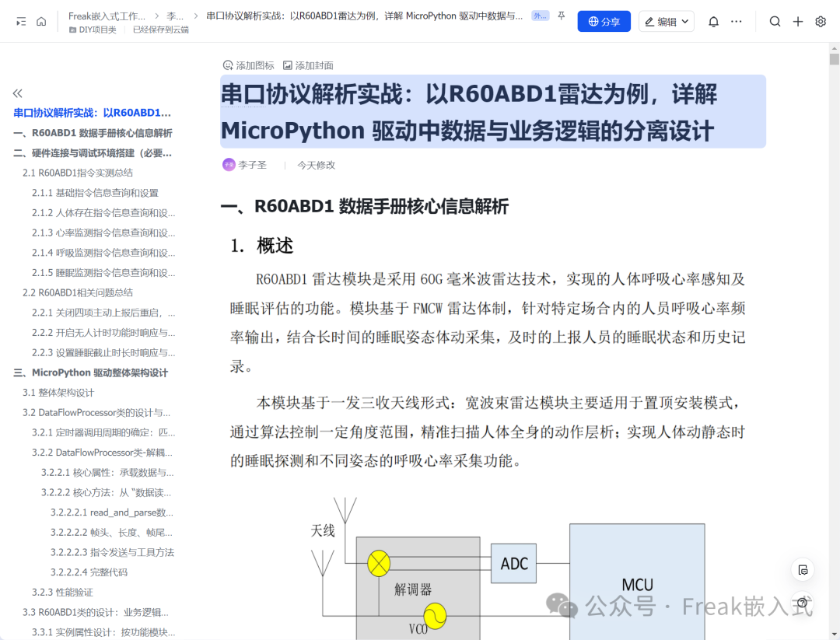Jump to 一、R60ABD1 数据手册核心信息解析 in outline

pos(93,133)
